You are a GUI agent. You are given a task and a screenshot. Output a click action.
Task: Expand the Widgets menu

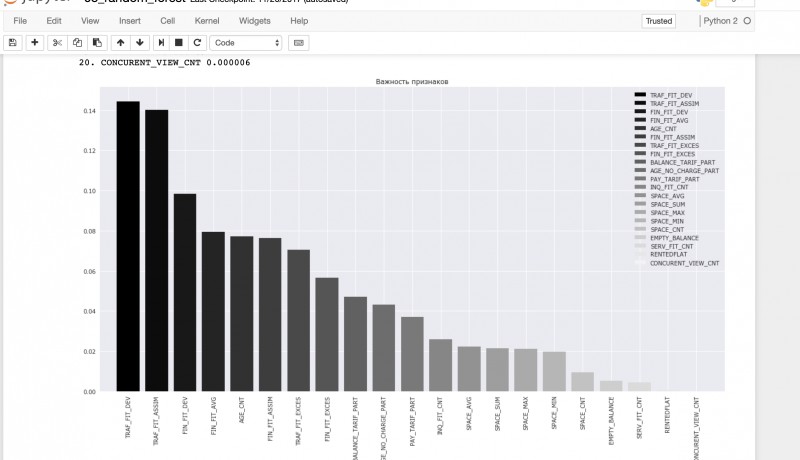click(254, 20)
